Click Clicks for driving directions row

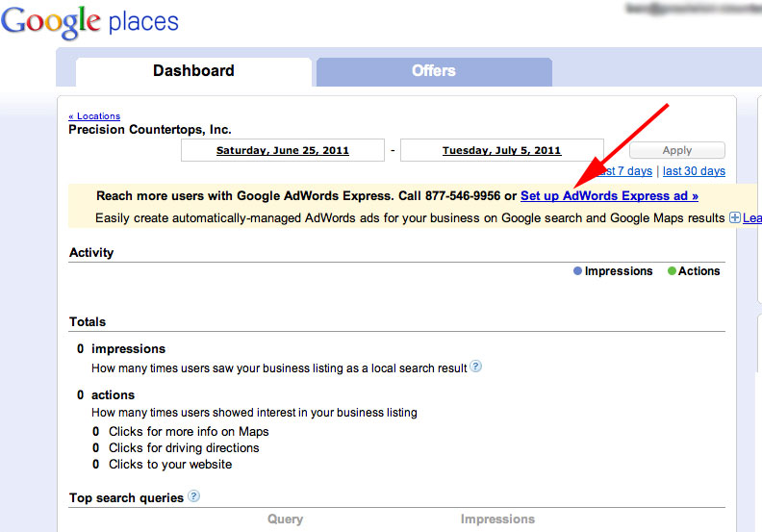point(184,448)
